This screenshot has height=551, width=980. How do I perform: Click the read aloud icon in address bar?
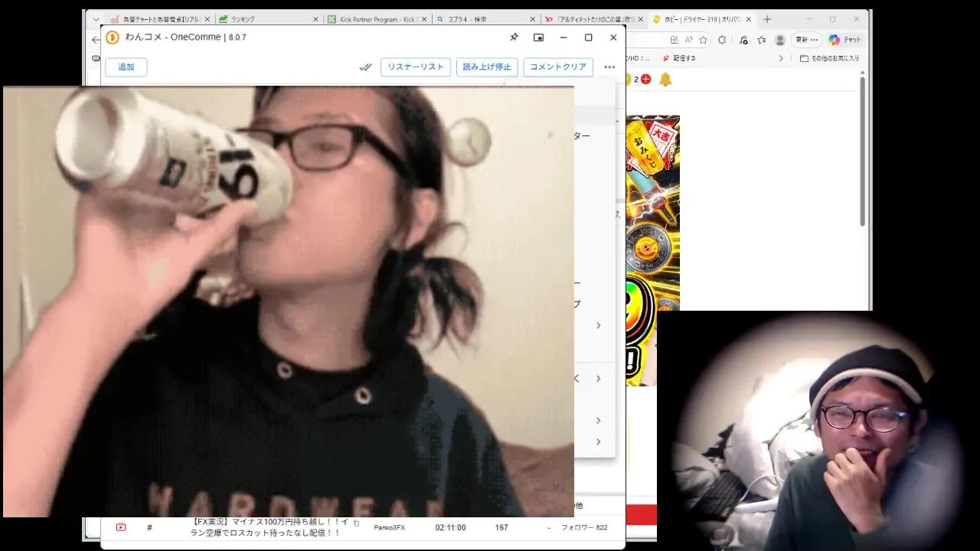(691, 40)
